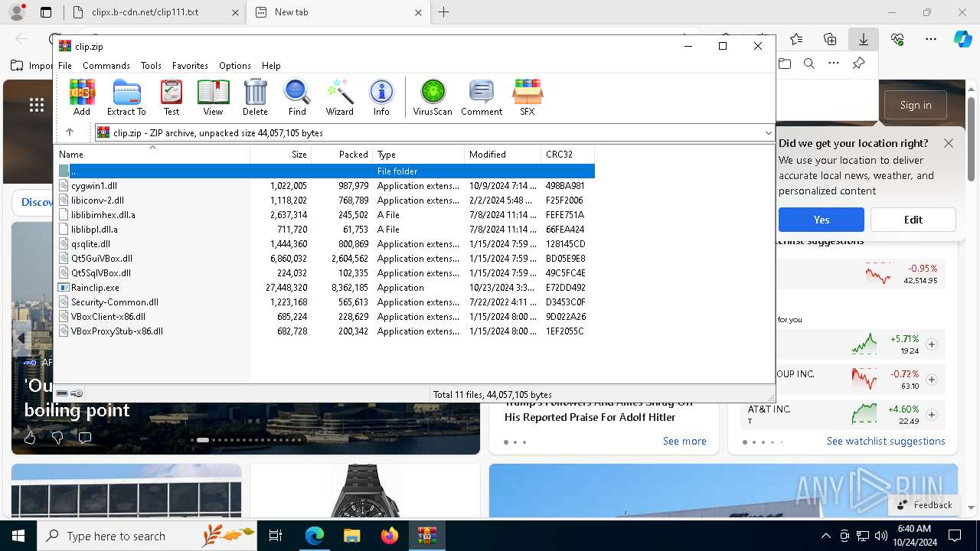Open See watchlist suggestions link

[x=886, y=441]
